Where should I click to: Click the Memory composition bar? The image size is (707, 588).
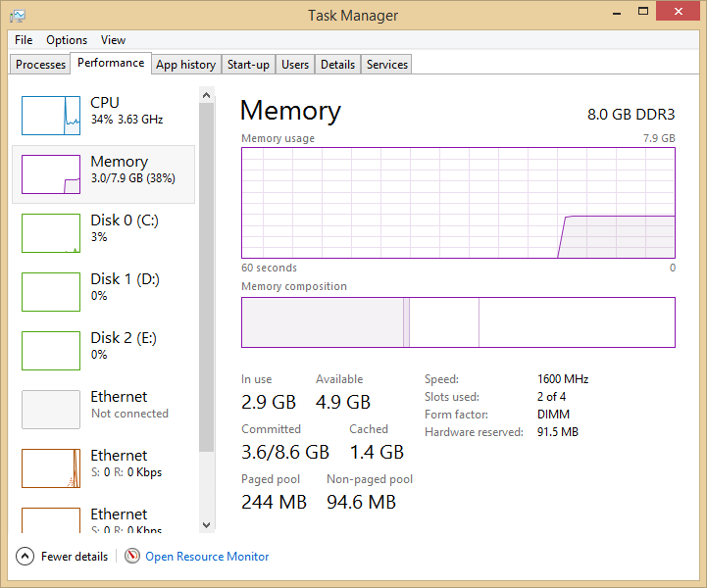coord(458,322)
